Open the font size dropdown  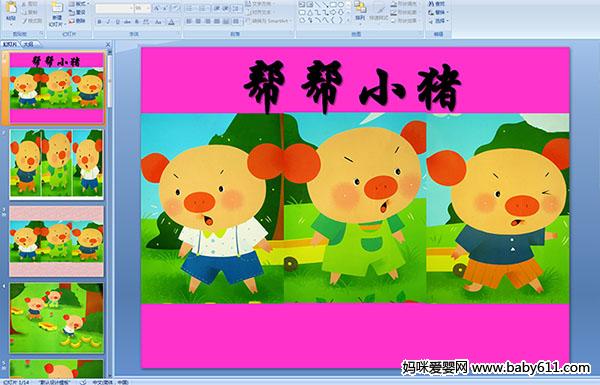(142, 8)
